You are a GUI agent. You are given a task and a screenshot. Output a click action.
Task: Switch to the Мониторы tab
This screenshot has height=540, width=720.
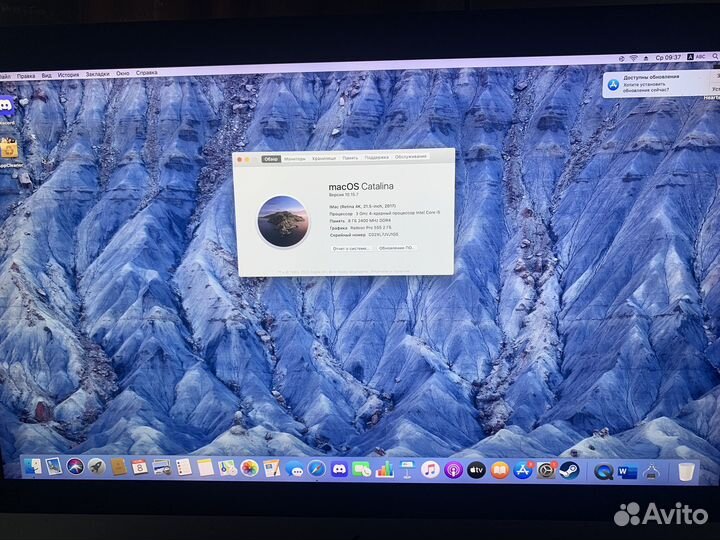294,158
